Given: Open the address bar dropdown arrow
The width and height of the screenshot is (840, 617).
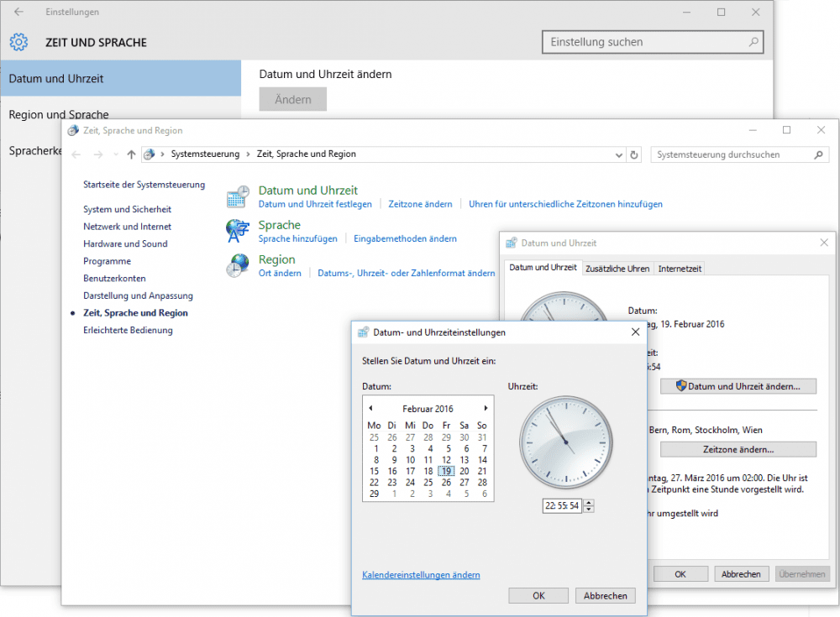Looking at the screenshot, I should point(618,154).
